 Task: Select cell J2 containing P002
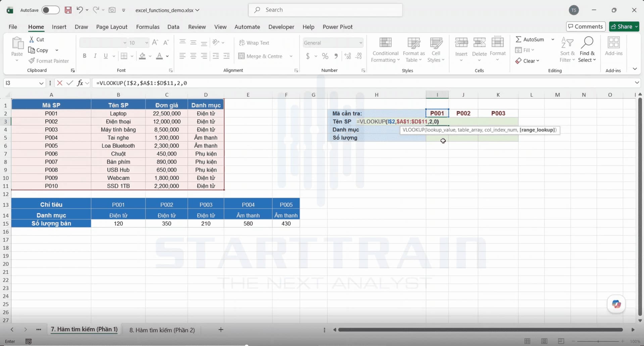point(463,113)
